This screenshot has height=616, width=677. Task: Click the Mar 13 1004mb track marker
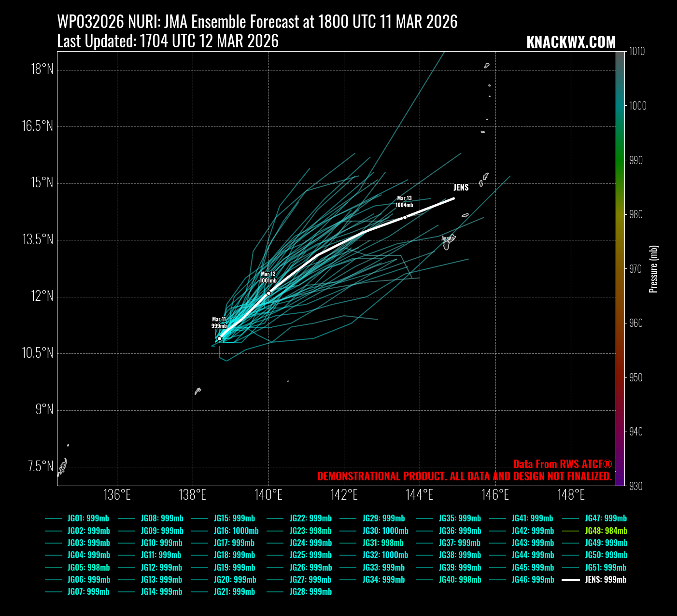click(405, 217)
